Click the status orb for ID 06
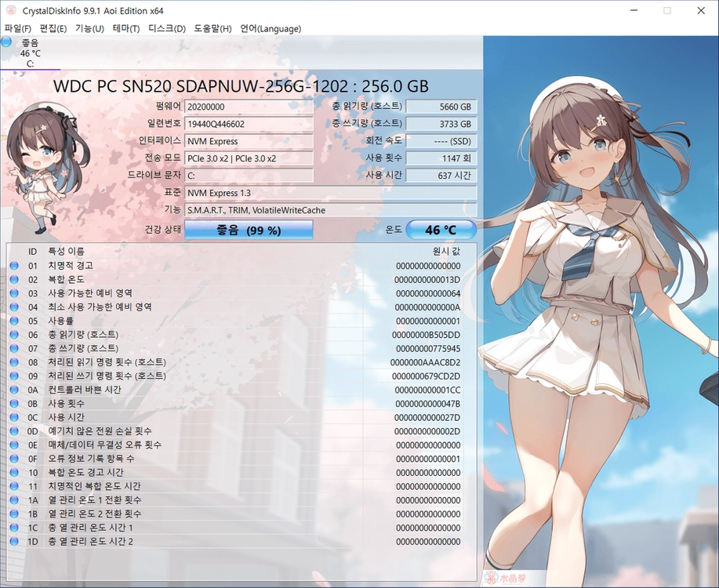The width and height of the screenshot is (719, 588). (x=14, y=334)
